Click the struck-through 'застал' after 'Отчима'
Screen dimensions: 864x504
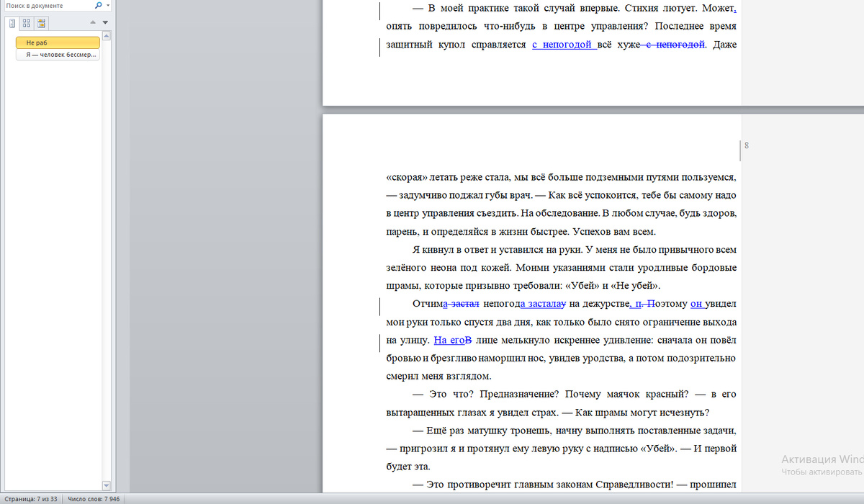[x=464, y=304]
